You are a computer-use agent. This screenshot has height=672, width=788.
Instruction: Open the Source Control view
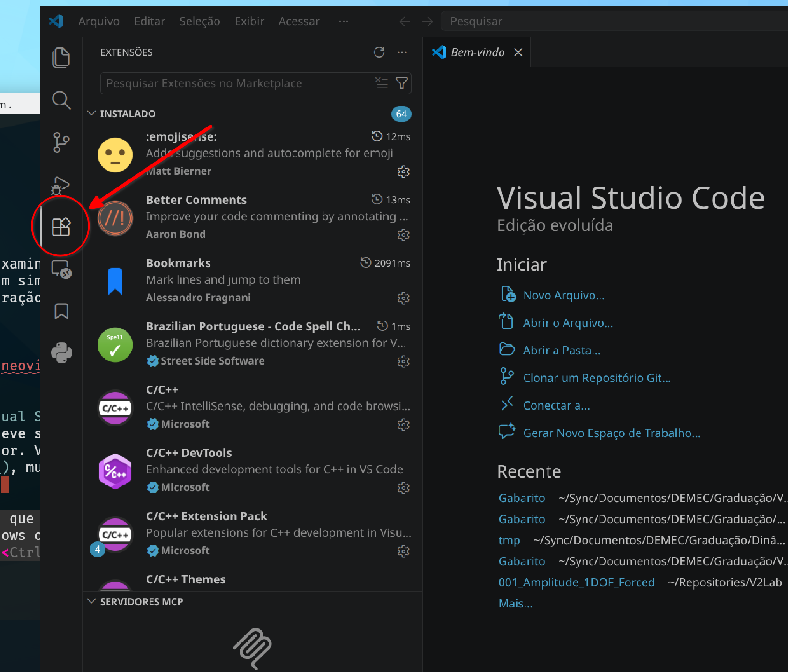pyautogui.click(x=61, y=142)
